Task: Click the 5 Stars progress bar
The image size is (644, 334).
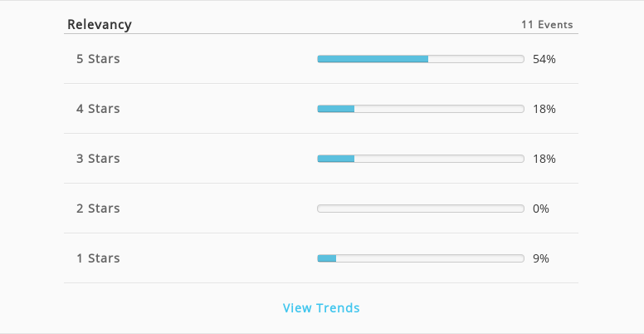Action: click(421, 59)
